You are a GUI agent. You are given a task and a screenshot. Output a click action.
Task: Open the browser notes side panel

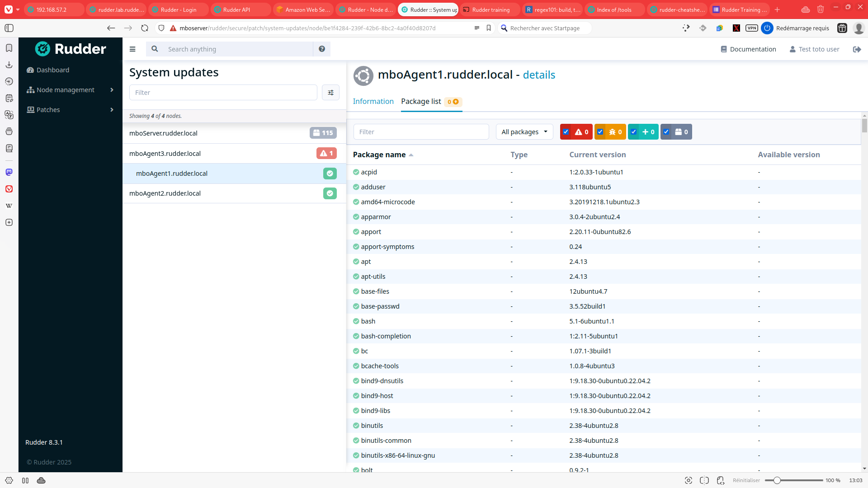point(9,98)
